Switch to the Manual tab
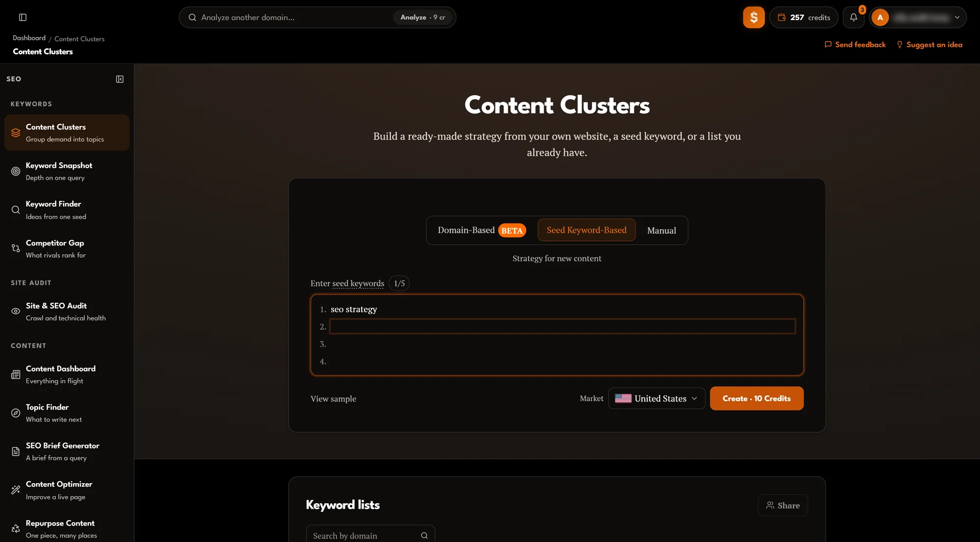 [x=661, y=230]
